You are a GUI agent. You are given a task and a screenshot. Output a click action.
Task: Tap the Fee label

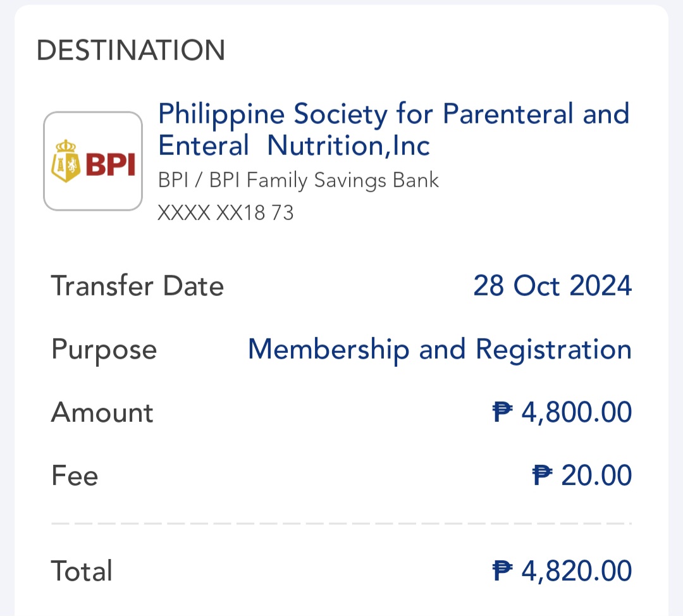tap(75, 476)
